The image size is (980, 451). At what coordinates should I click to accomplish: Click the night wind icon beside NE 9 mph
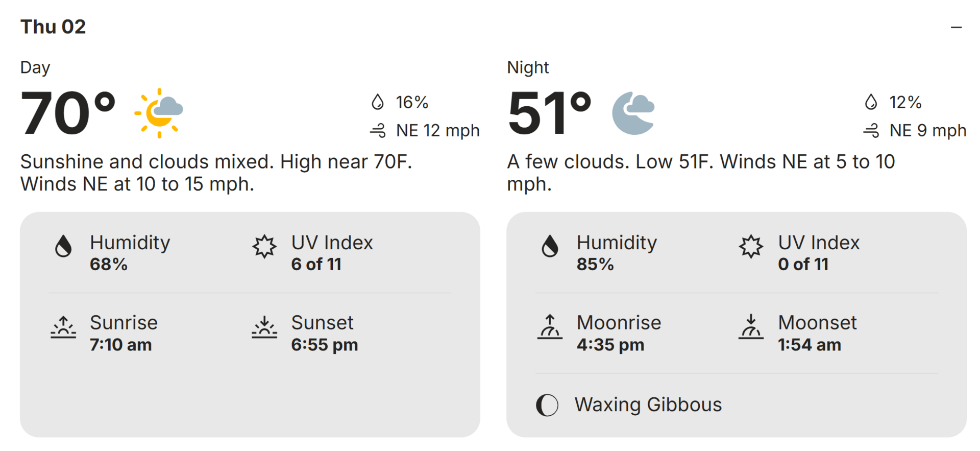click(x=871, y=131)
